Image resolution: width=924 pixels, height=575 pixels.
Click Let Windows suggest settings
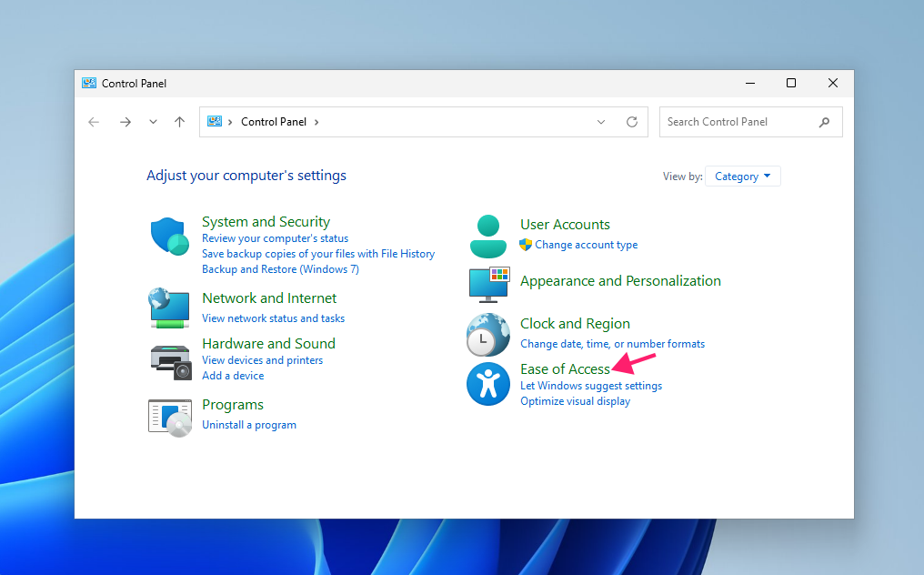point(591,386)
